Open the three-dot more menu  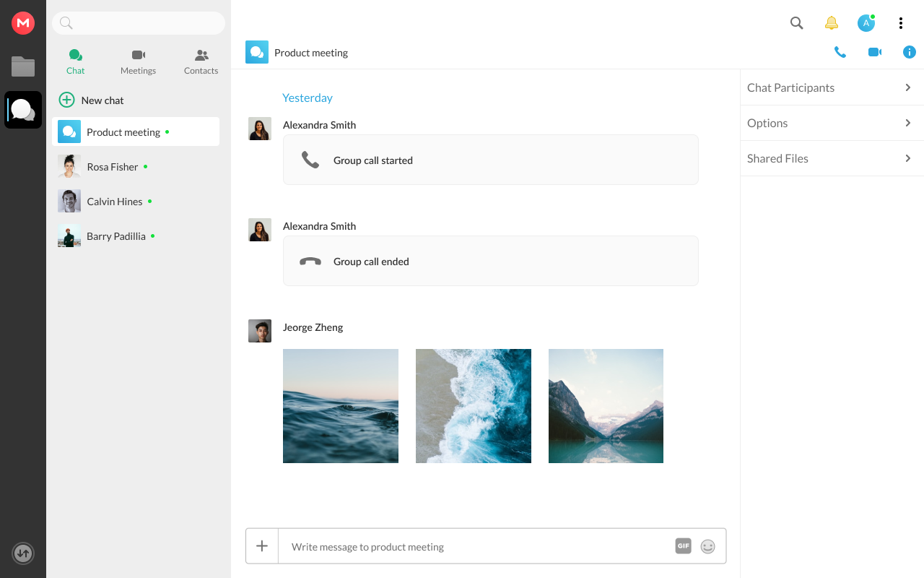[901, 23]
